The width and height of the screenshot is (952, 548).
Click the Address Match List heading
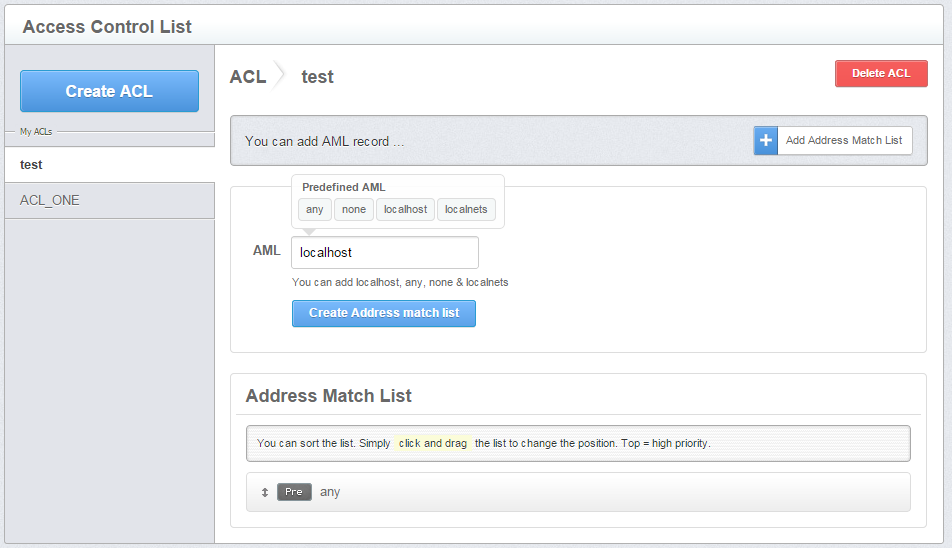pos(329,396)
